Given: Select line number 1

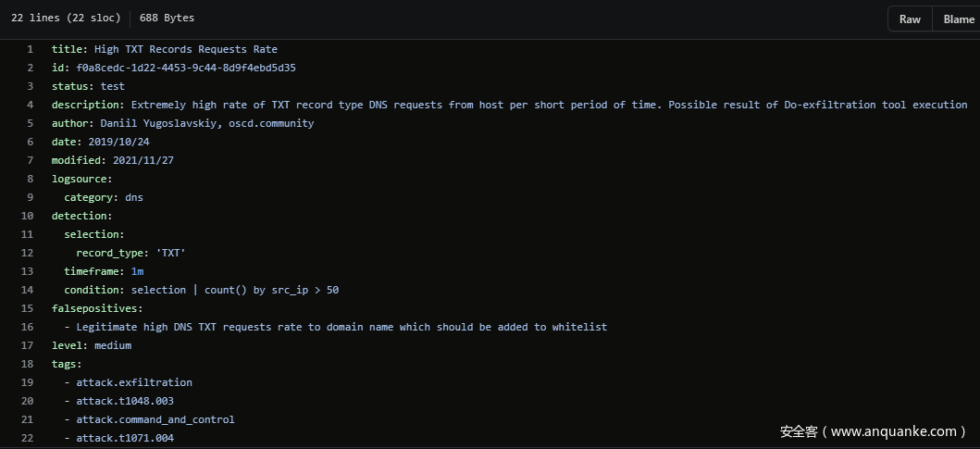Looking at the screenshot, I should coord(30,49).
